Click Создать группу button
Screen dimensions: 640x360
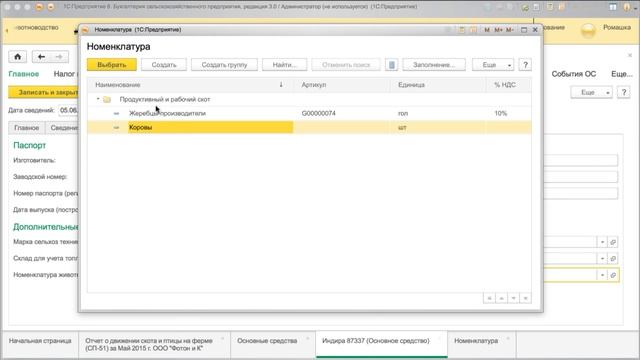(x=224, y=65)
